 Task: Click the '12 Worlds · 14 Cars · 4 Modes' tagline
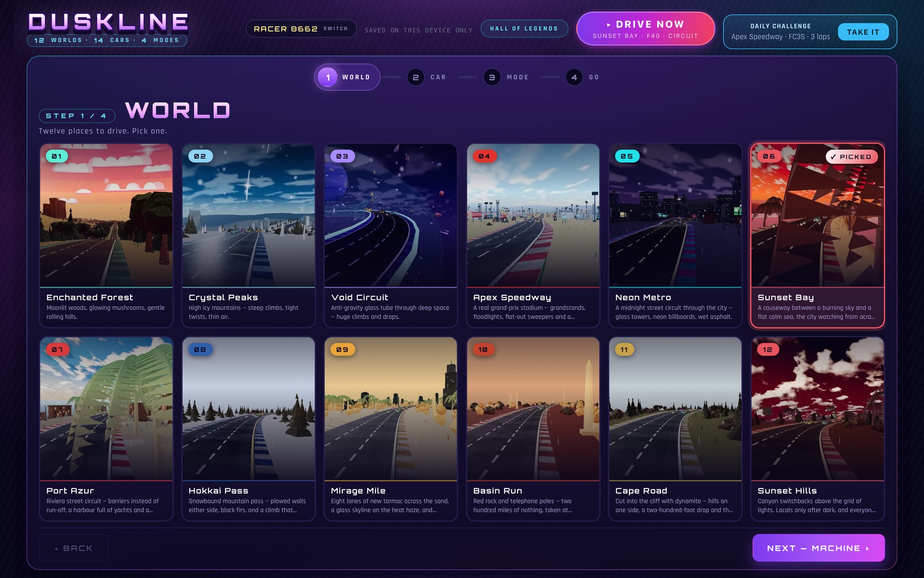tap(107, 40)
